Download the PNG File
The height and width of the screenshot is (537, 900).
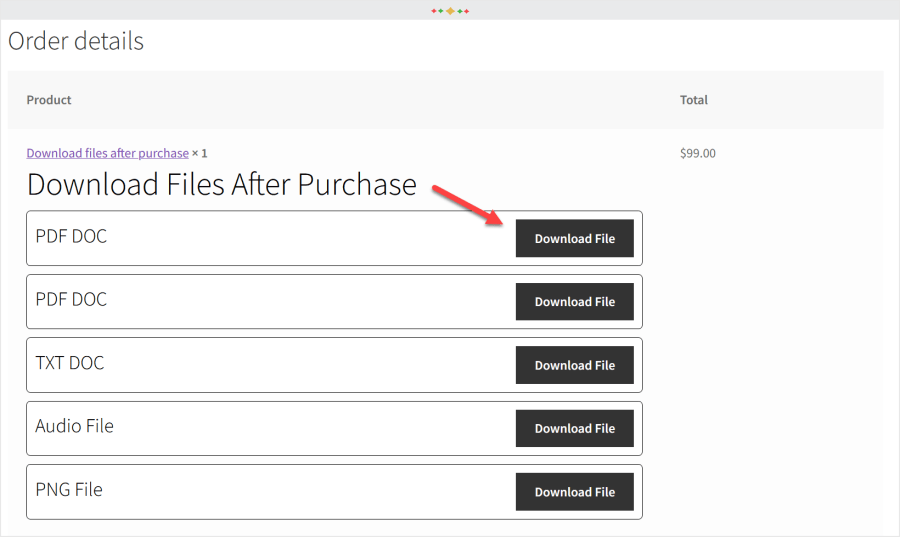[574, 491]
